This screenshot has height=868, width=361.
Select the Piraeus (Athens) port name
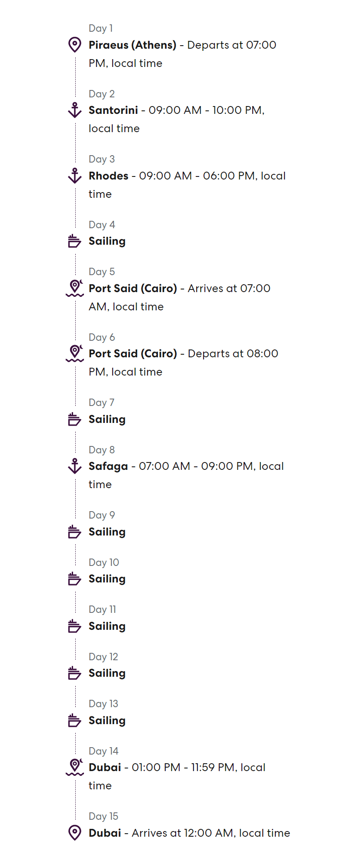click(x=132, y=45)
